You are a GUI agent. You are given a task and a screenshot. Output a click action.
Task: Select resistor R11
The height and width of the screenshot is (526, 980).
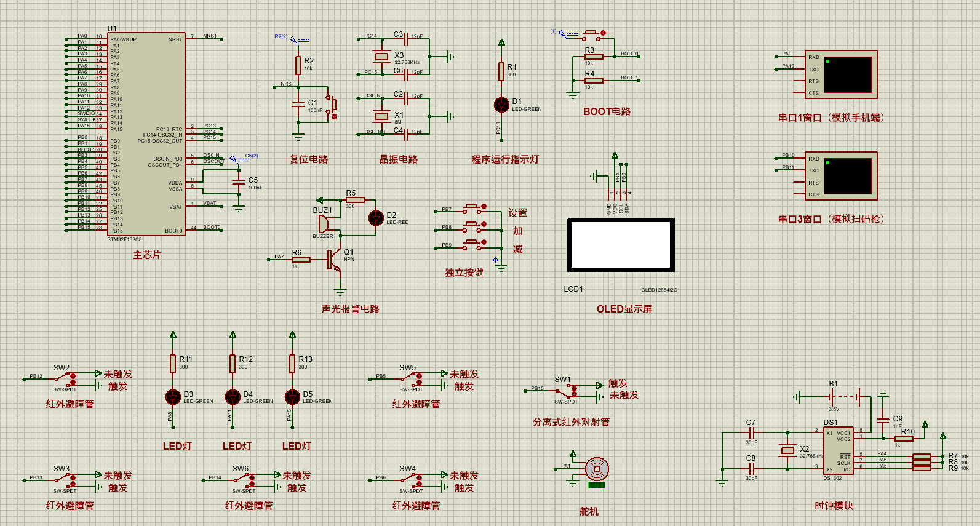coord(173,364)
